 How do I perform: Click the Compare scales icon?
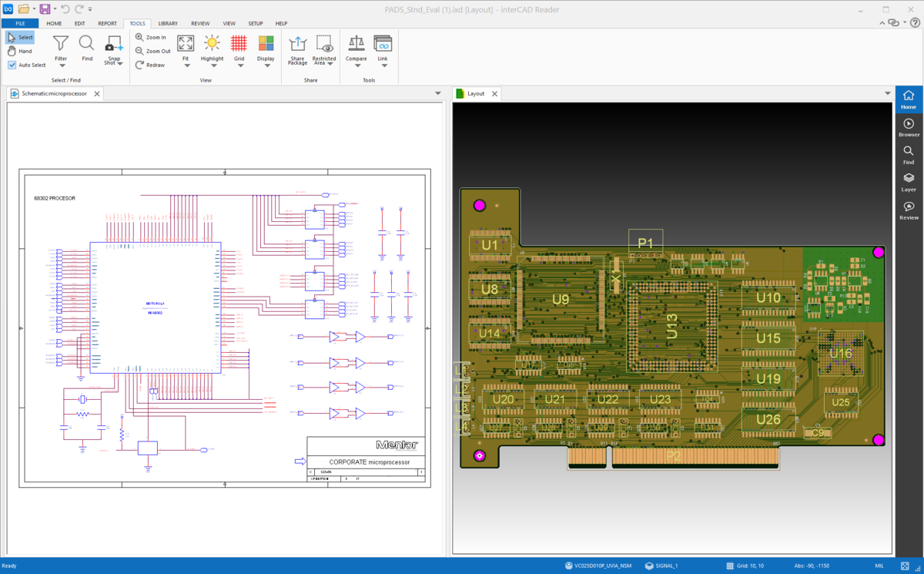pos(357,44)
